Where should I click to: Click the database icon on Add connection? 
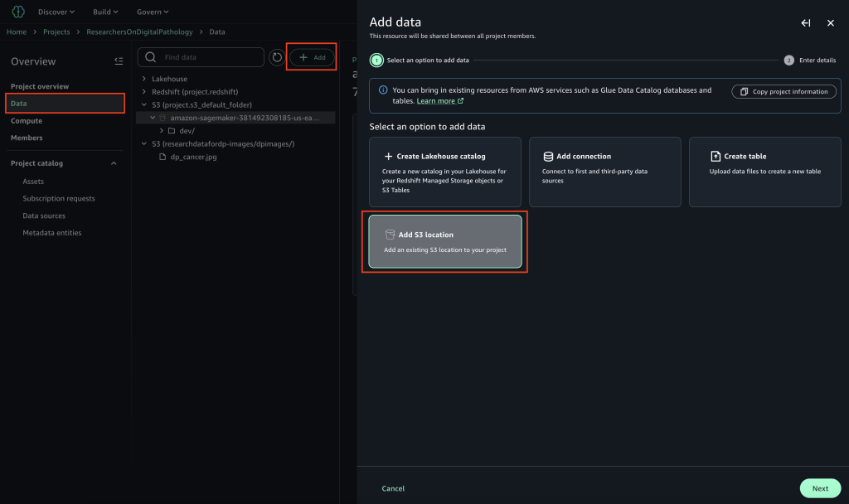pyautogui.click(x=548, y=157)
